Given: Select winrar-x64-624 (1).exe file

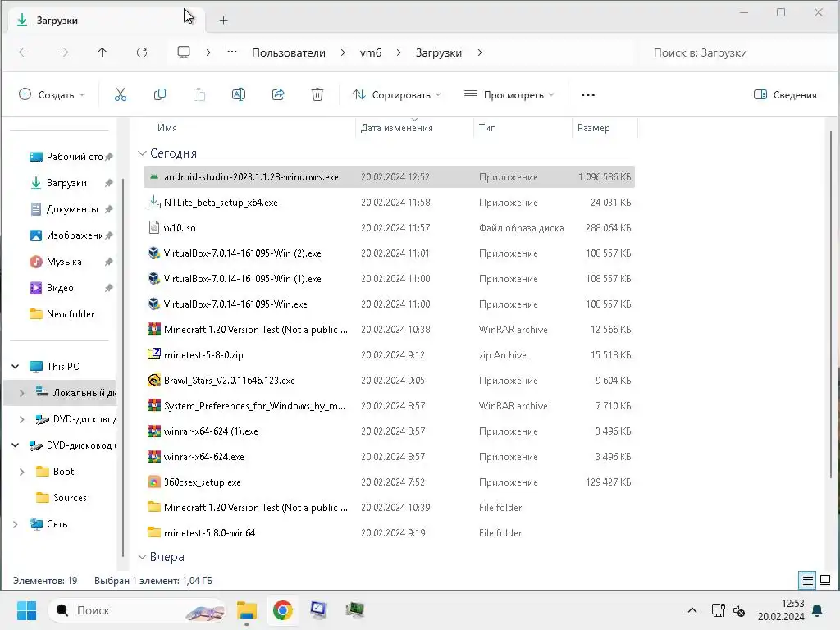Looking at the screenshot, I should (x=390, y=431).
